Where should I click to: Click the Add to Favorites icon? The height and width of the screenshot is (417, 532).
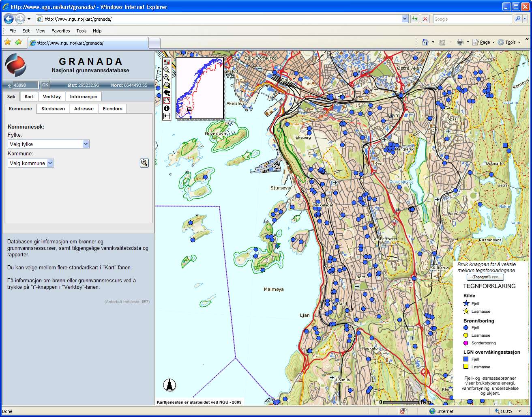coord(18,42)
